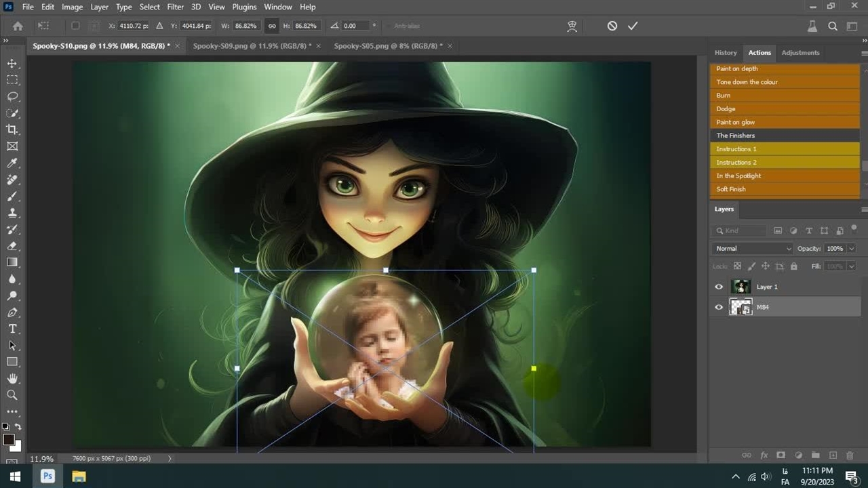The height and width of the screenshot is (488, 868).
Task: Select the Horizontal Type tool
Action: 12,329
